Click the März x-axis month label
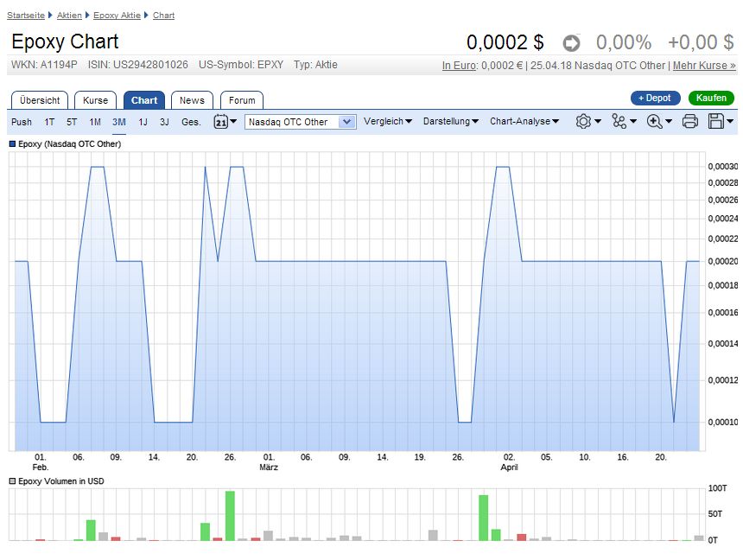 269,467
